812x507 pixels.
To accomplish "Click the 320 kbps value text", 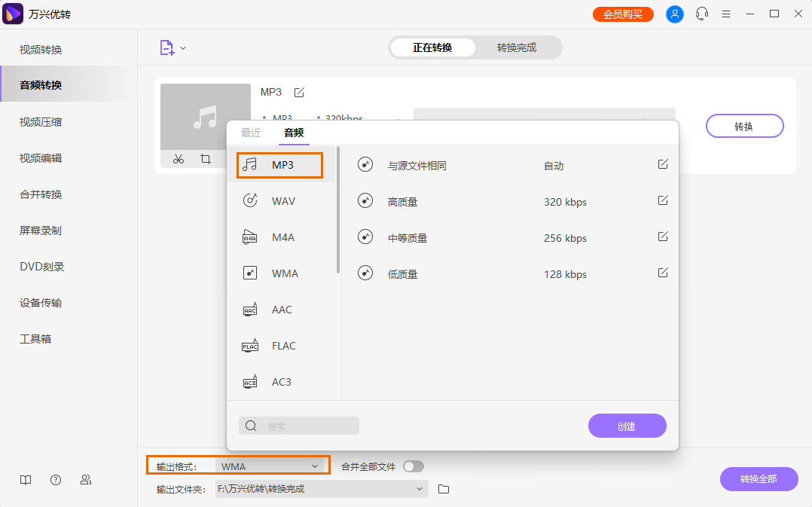I will [565, 202].
